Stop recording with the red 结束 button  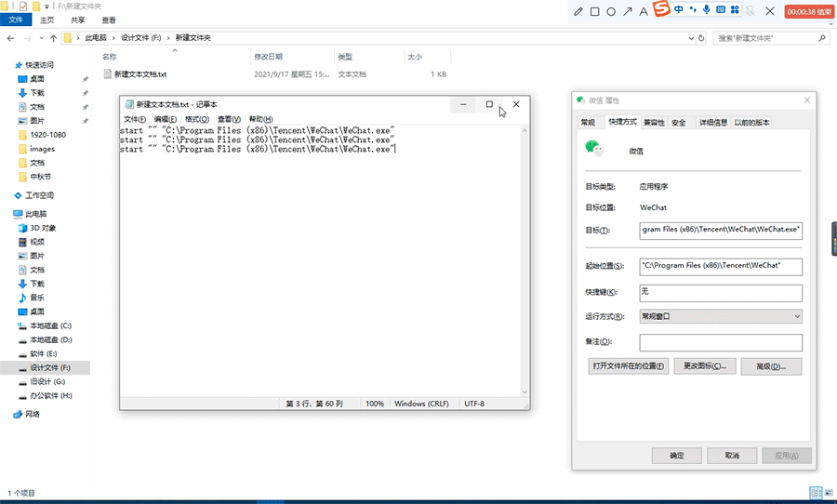807,12
